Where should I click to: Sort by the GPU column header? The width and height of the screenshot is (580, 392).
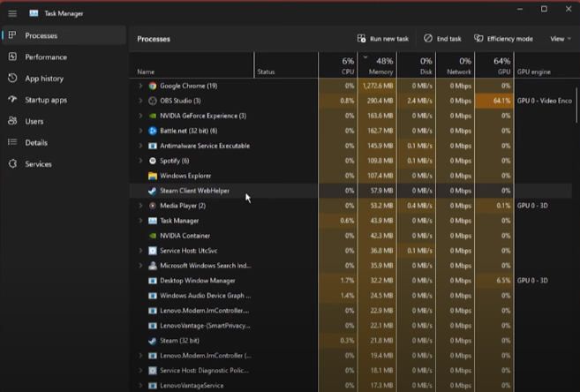(x=494, y=65)
